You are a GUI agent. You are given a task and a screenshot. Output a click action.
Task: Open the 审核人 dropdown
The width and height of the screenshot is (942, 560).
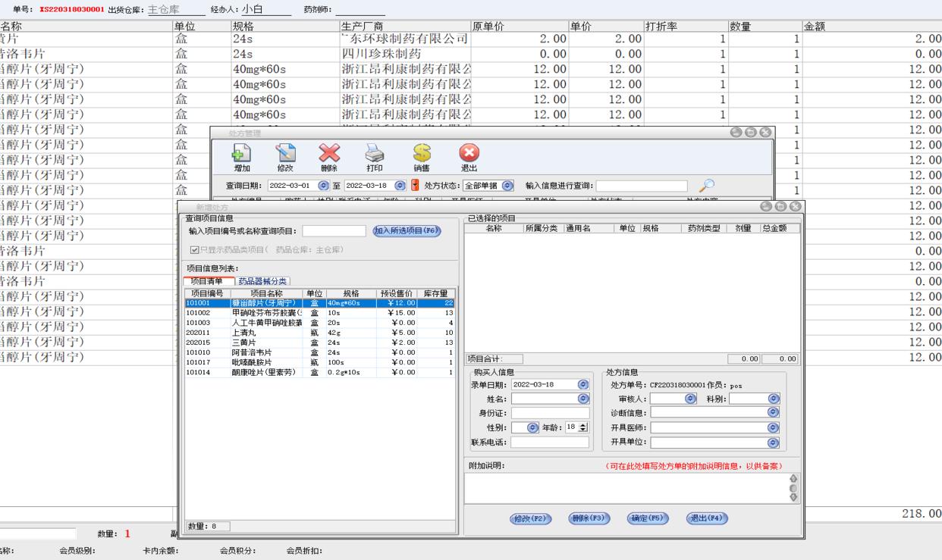(691, 399)
